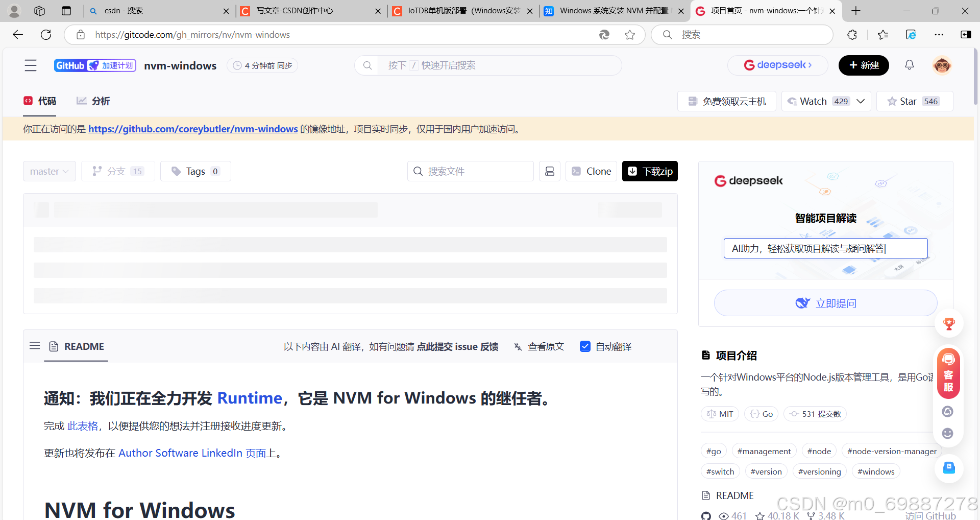Open the Tags 0 button
The image size is (980, 520).
(195, 171)
